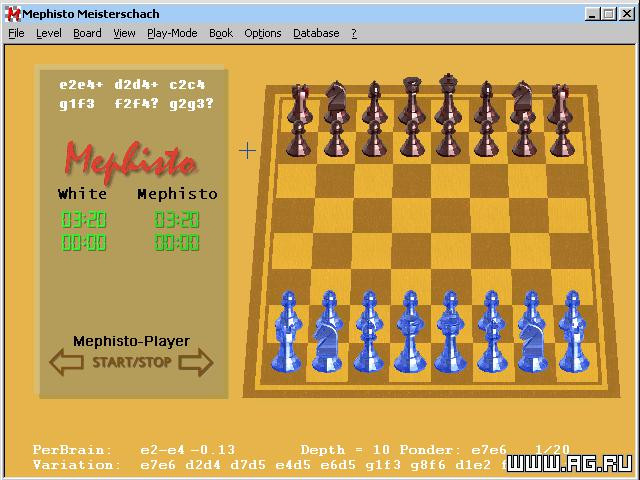Open the Level menu
Screen dimensions: 640x480
(x=49, y=33)
